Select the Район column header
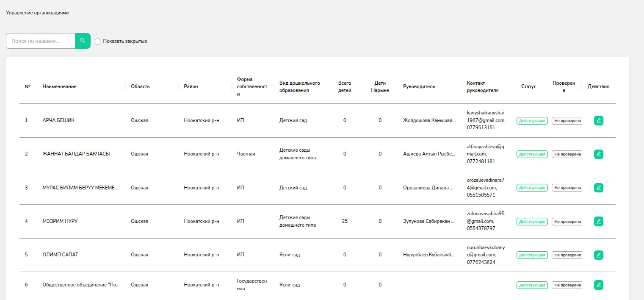This screenshot has width=644, height=300. point(191,86)
